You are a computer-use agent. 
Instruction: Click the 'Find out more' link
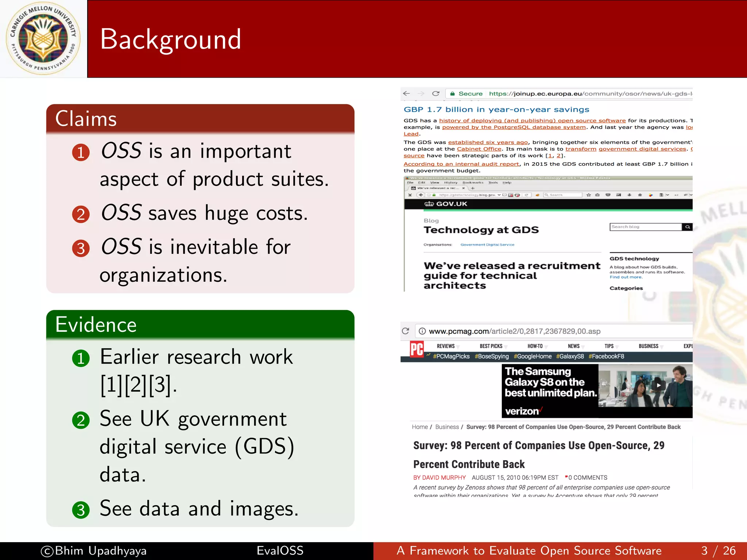tap(626, 277)
